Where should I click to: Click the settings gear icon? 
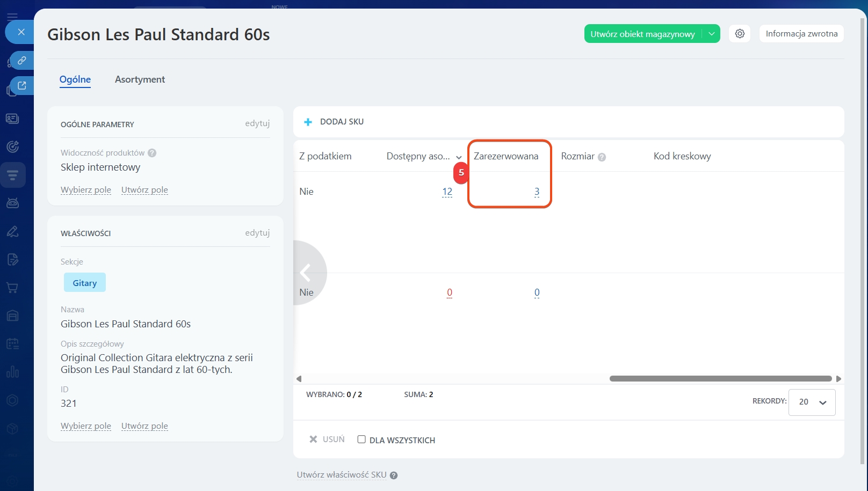tap(740, 34)
